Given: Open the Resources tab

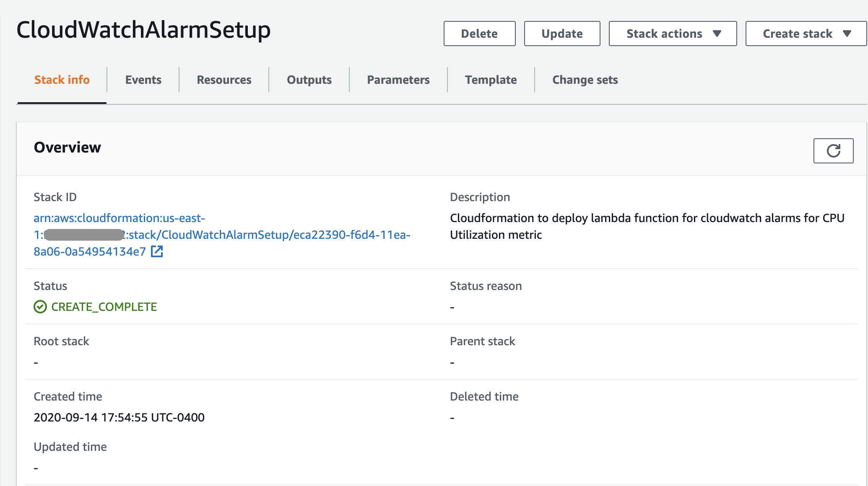Looking at the screenshot, I should pyautogui.click(x=223, y=80).
